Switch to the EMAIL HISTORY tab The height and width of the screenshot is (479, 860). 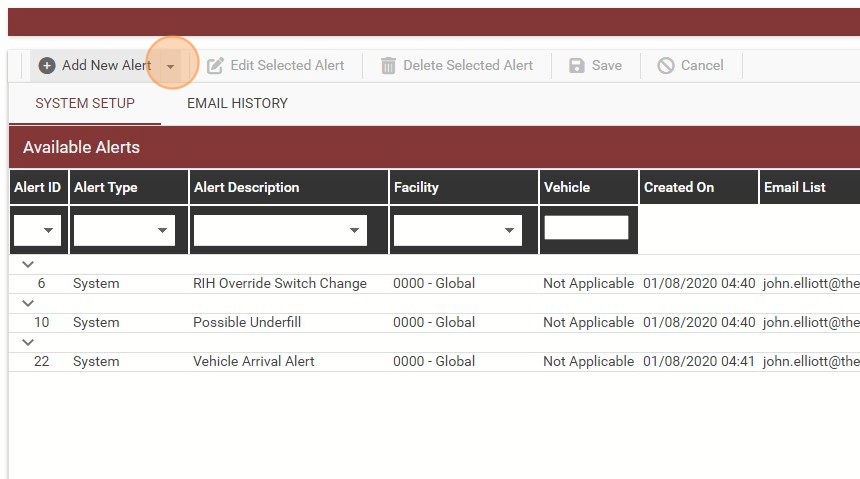pos(237,103)
